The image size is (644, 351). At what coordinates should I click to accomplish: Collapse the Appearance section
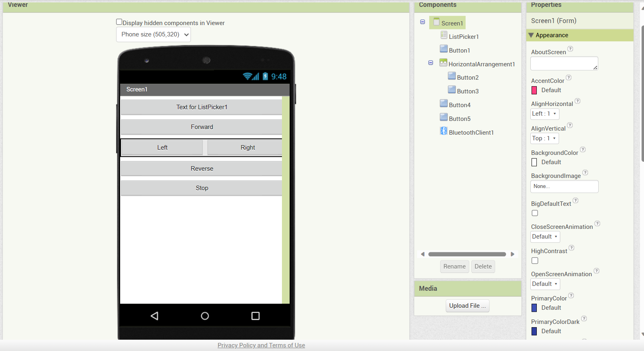tap(531, 35)
